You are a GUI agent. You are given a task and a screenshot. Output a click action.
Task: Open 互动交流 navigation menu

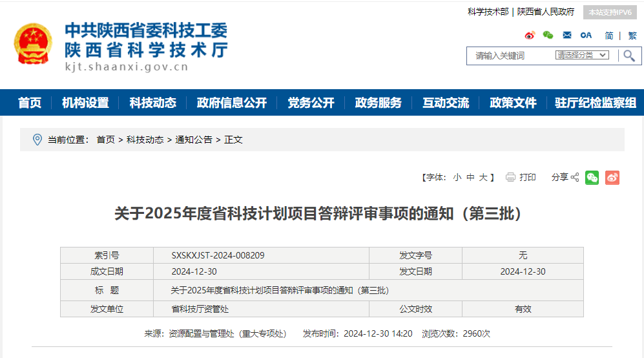click(446, 103)
